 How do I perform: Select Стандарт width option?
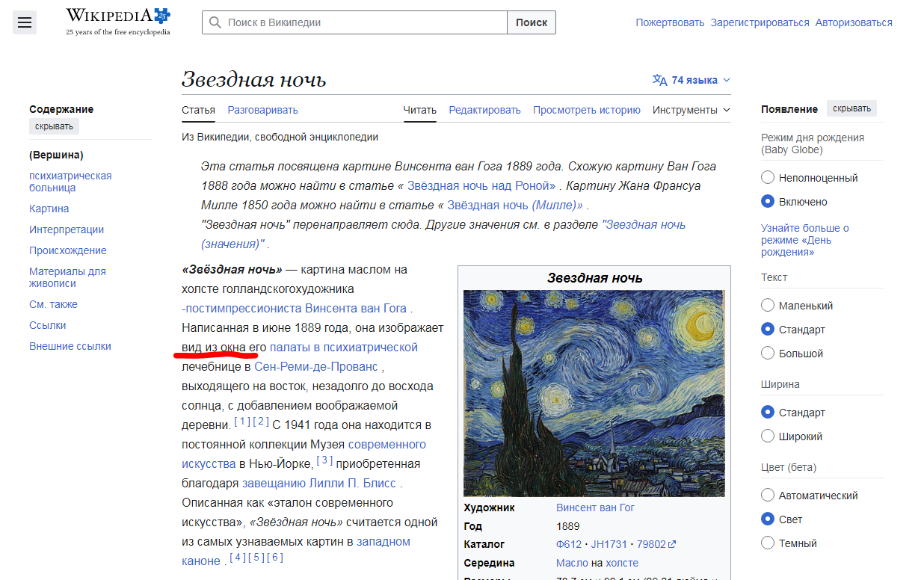pyautogui.click(x=767, y=413)
